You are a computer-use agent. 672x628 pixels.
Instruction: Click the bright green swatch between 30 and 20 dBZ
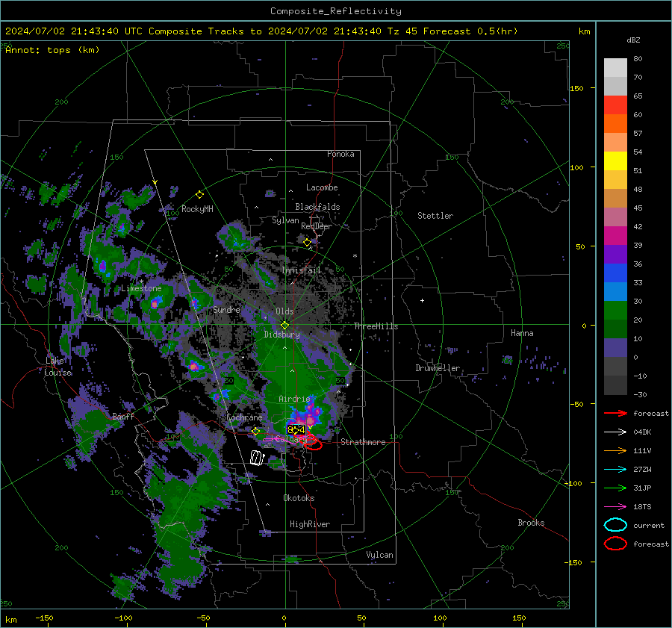tap(615, 311)
